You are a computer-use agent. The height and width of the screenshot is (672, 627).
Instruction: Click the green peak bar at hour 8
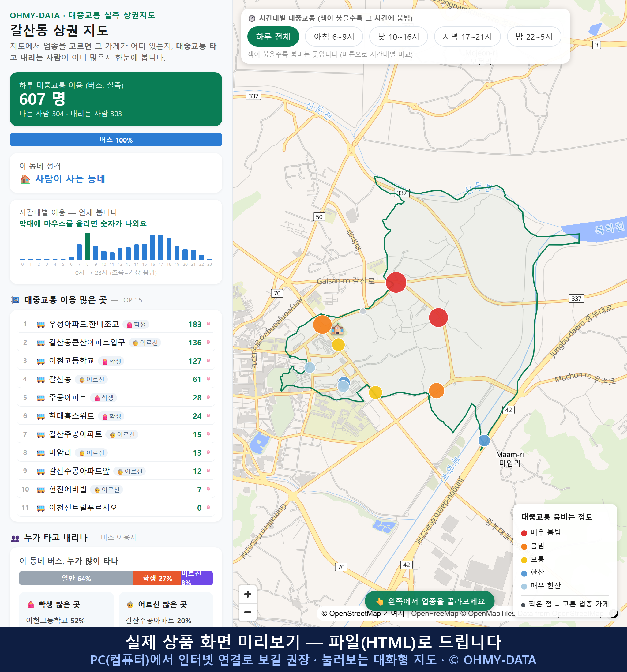pos(88,246)
